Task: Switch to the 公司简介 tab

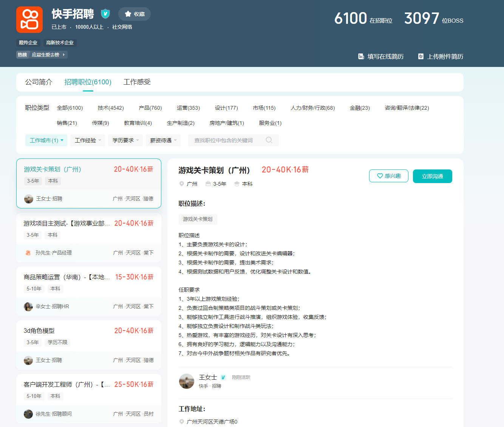Action: click(x=39, y=82)
